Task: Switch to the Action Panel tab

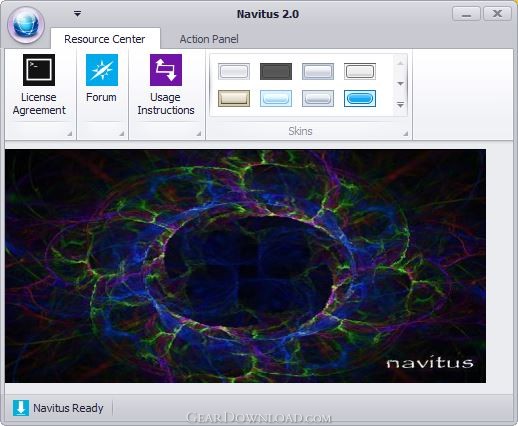Action: point(209,39)
